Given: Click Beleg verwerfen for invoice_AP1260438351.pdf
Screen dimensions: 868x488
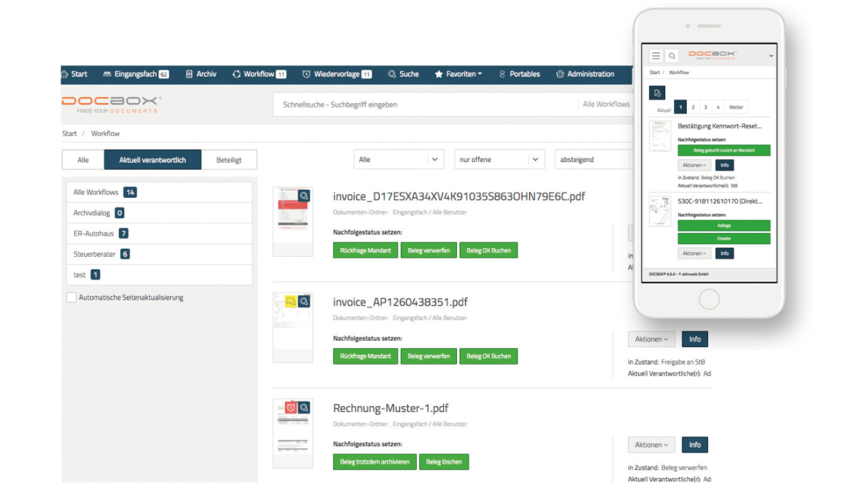Looking at the screenshot, I should [429, 356].
